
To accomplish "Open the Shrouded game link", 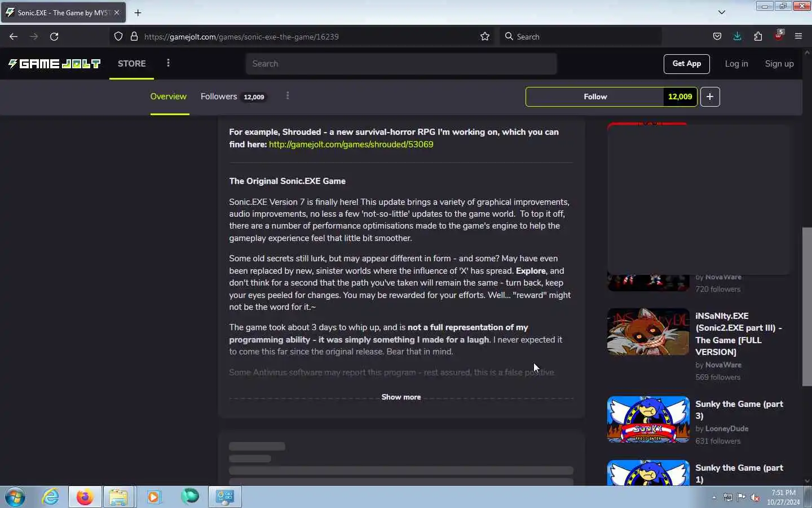I will coord(351,144).
